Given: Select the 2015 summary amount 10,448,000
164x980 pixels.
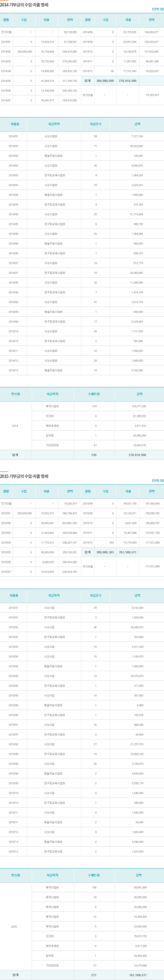Looking at the screenshot, I should (x=140, y=917).
